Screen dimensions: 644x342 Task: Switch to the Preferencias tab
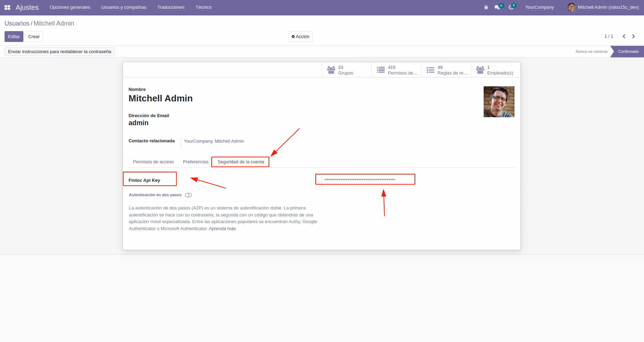click(x=196, y=162)
